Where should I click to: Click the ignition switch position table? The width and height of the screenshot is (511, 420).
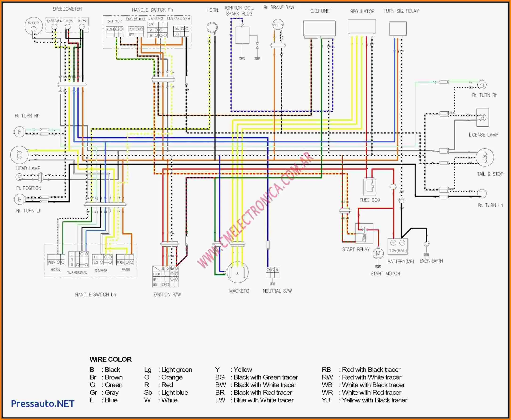[166, 276]
